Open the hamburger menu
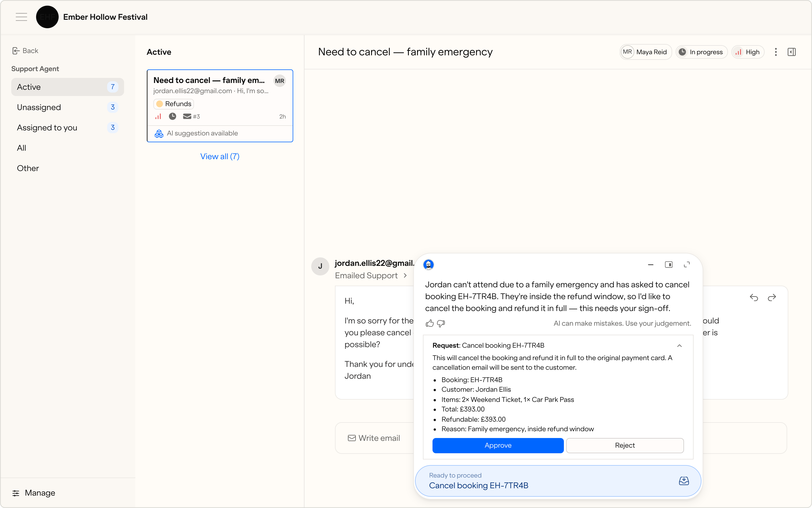The width and height of the screenshot is (812, 508). [x=21, y=17]
